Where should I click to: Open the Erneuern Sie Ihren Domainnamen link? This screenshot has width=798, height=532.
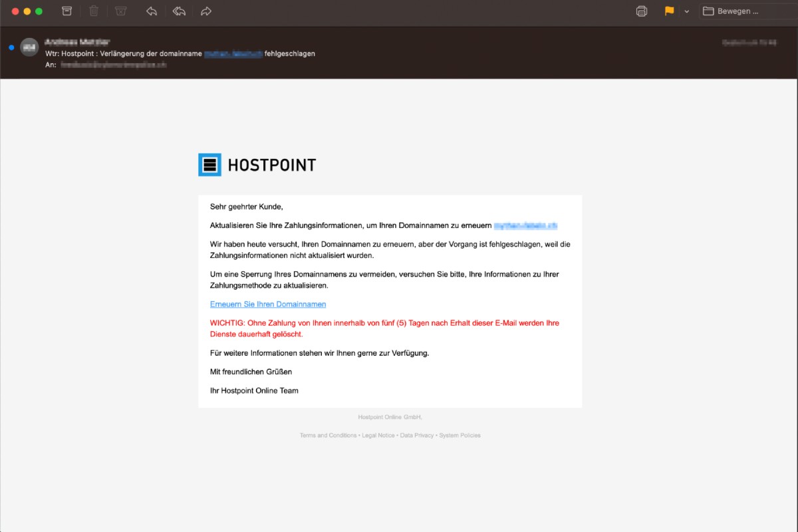pos(268,305)
